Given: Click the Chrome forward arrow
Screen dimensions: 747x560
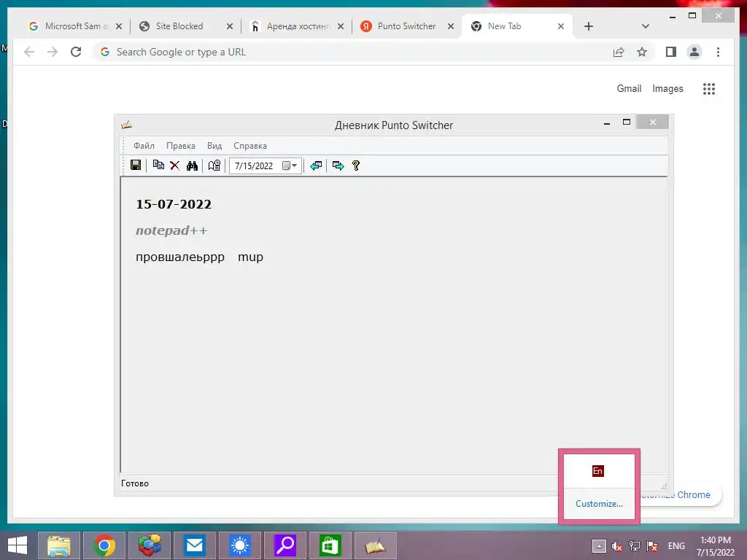Looking at the screenshot, I should [53, 52].
